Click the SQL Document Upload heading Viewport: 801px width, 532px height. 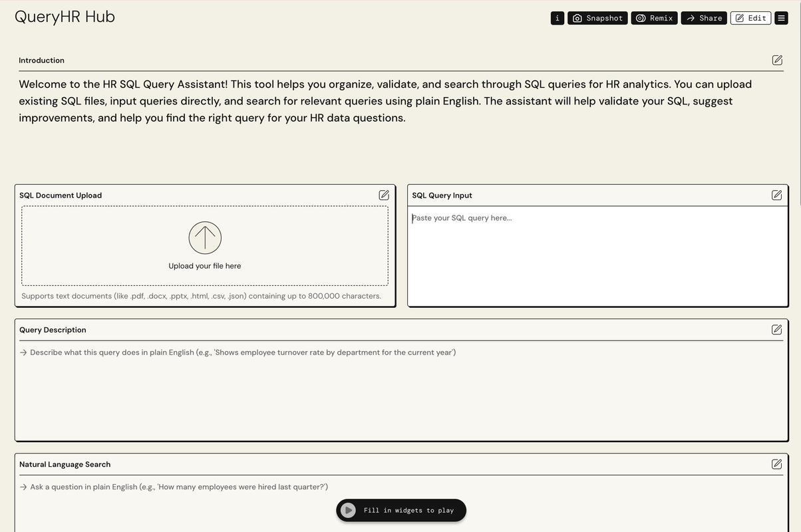click(61, 196)
